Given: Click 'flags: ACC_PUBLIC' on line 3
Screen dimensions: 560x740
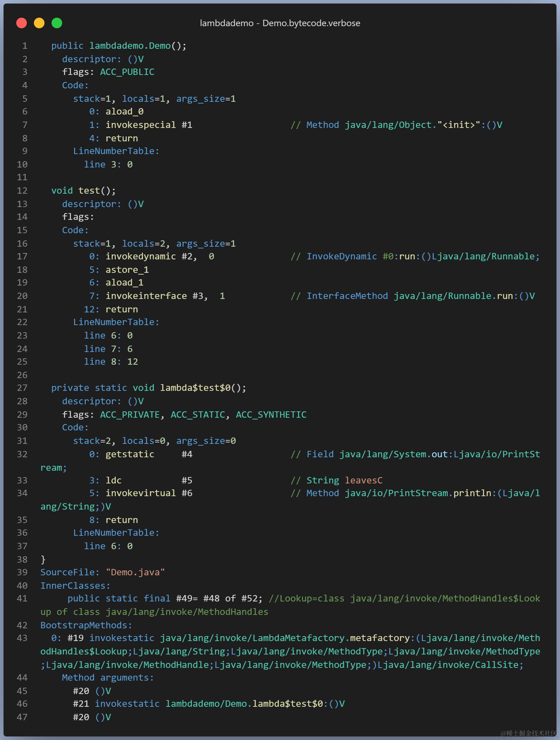Looking at the screenshot, I should (x=108, y=72).
